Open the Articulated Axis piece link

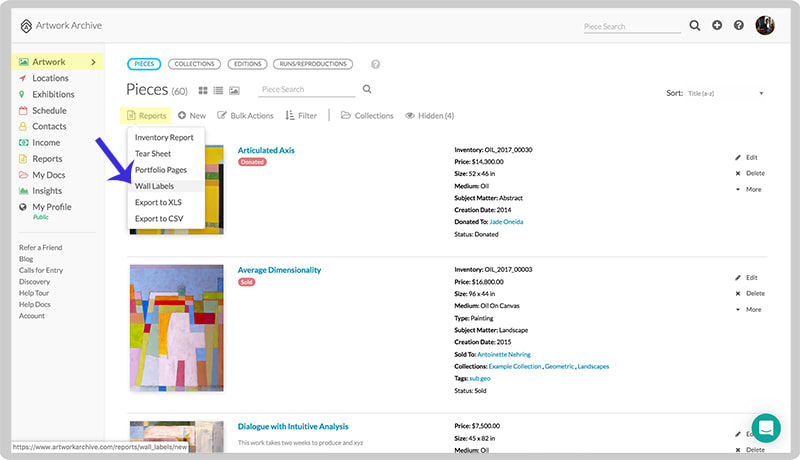tap(266, 150)
